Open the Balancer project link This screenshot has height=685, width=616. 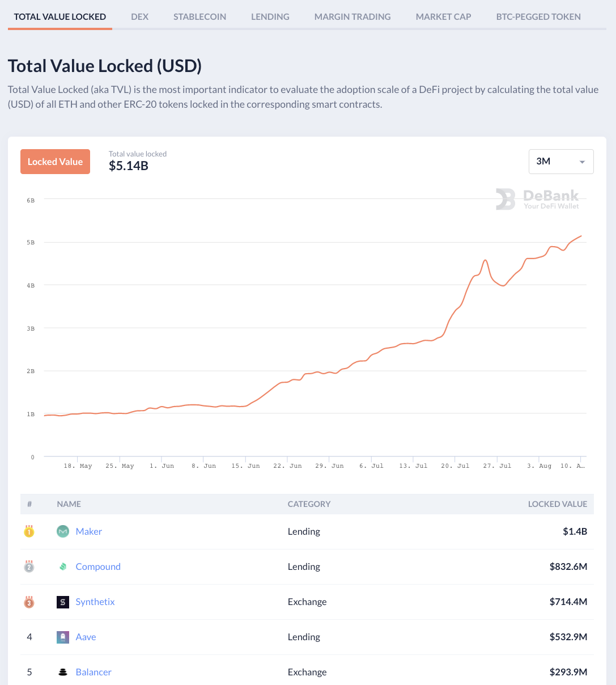point(94,672)
